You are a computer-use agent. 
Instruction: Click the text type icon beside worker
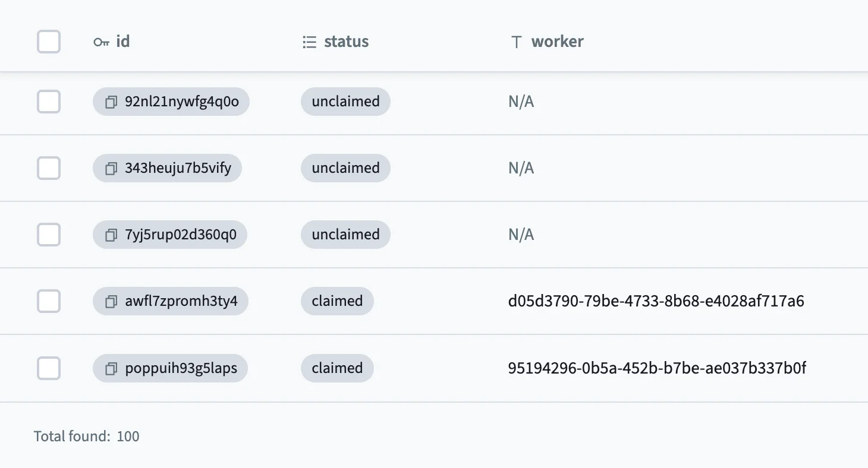coord(517,42)
